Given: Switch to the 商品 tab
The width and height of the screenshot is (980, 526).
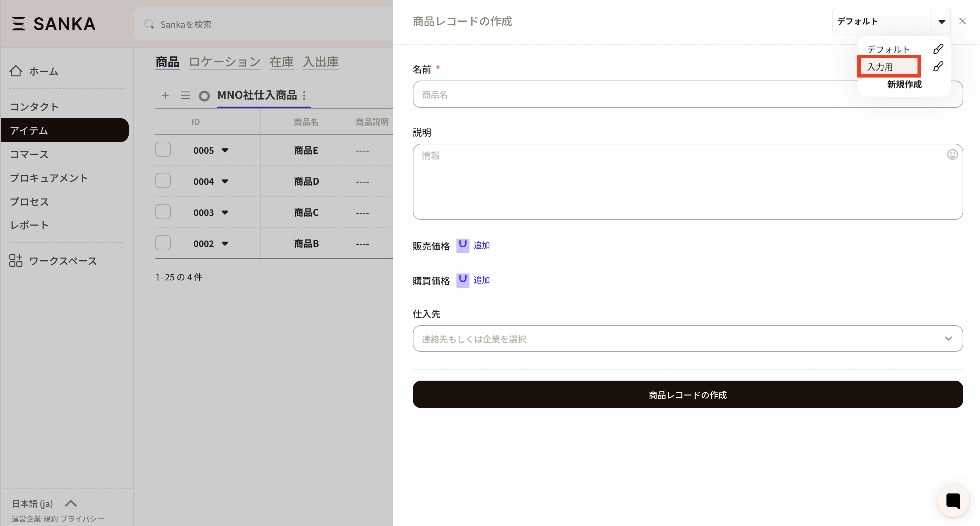Looking at the screenshot, I should click(167, 61).
